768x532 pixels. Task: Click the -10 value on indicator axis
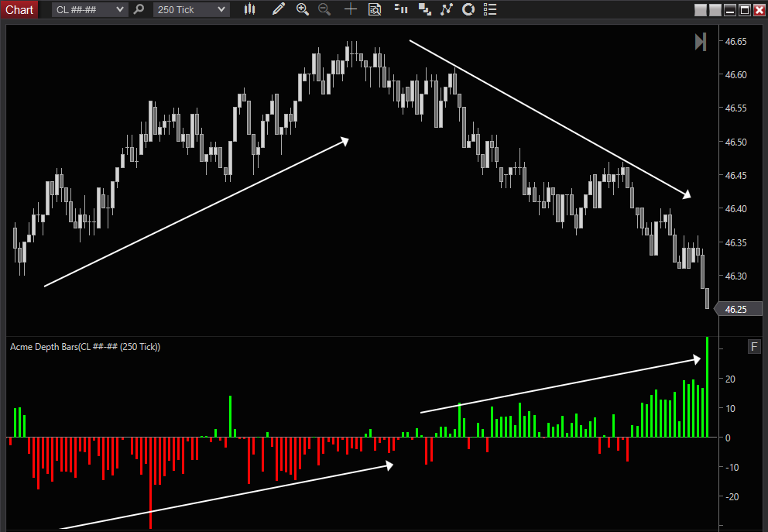tap(732, 467)
